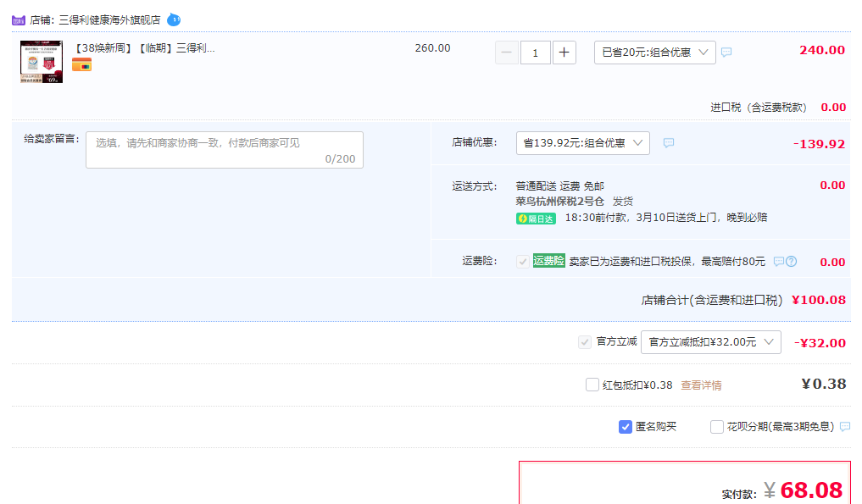Click the Tmall store logo icon

tap(19, 20)
